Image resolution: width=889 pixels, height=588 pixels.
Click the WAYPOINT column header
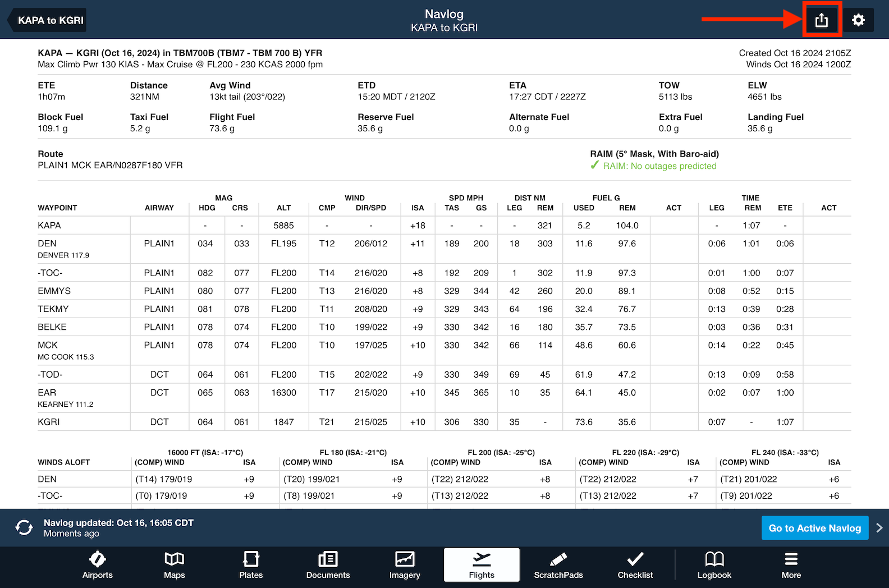[x=57, y=208]
